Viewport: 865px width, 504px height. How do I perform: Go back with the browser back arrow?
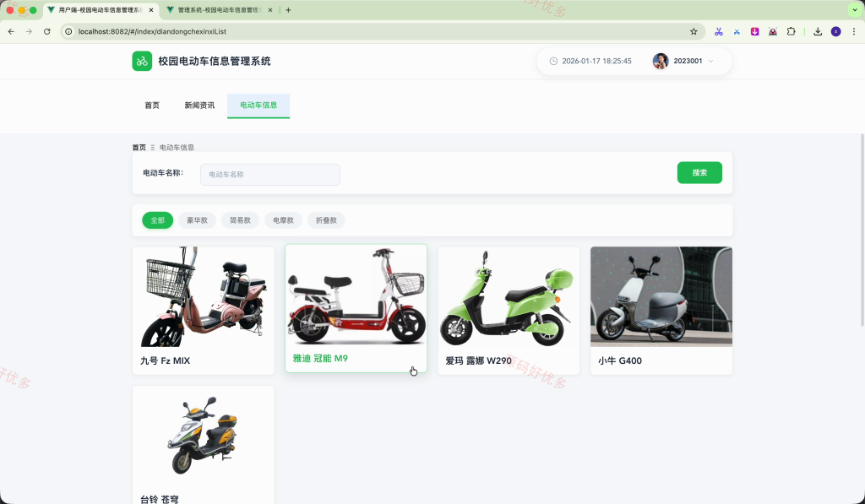tap(11, 31)
